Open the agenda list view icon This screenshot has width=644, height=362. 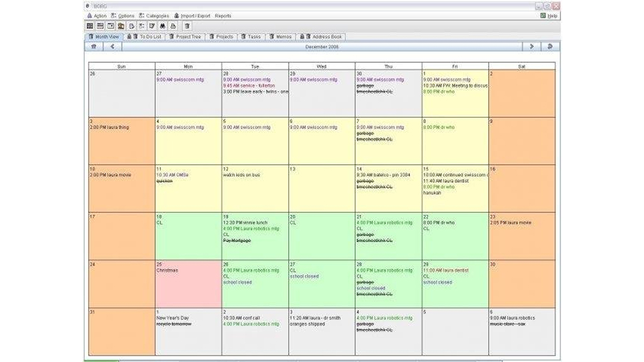(x=101, y=26)
